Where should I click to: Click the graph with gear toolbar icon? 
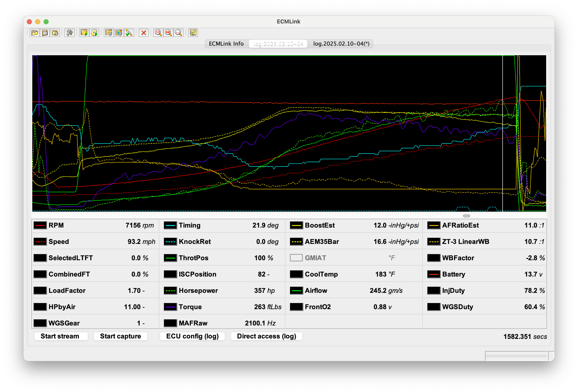point(109,33)
